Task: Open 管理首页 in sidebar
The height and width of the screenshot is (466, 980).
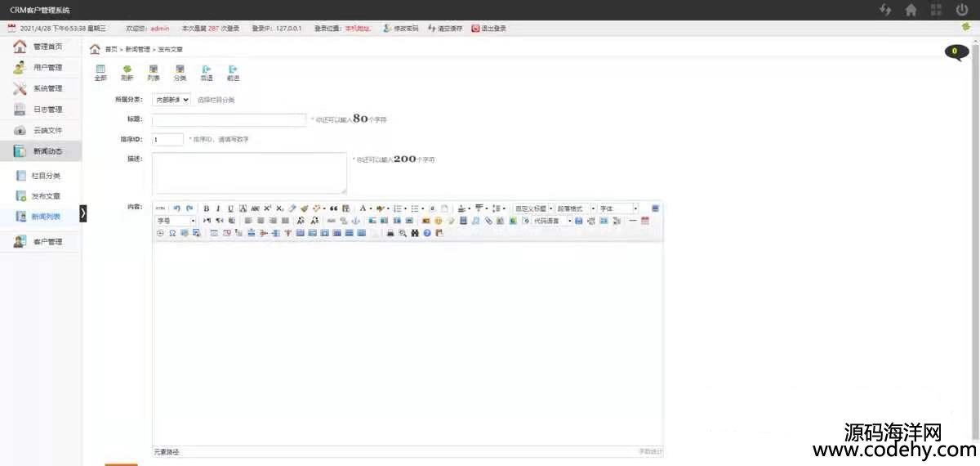Action: [x=41, y=47]
